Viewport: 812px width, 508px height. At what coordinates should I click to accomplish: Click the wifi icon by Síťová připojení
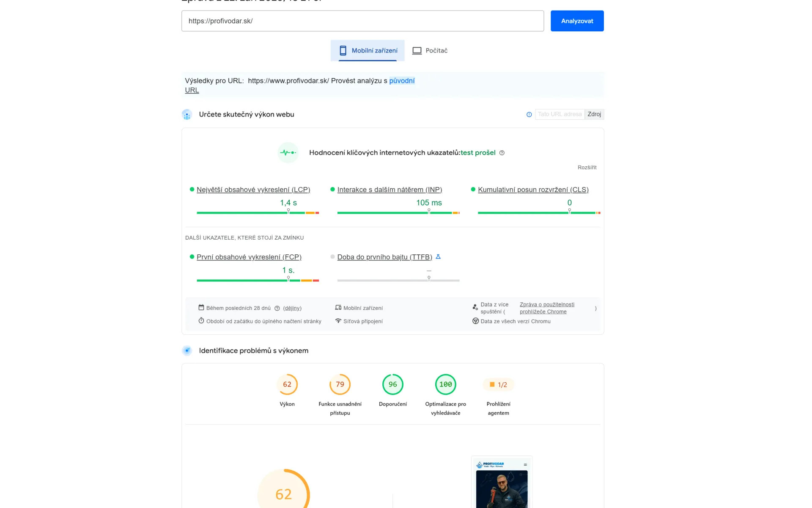pyautogui.click(x=338, y=321)
